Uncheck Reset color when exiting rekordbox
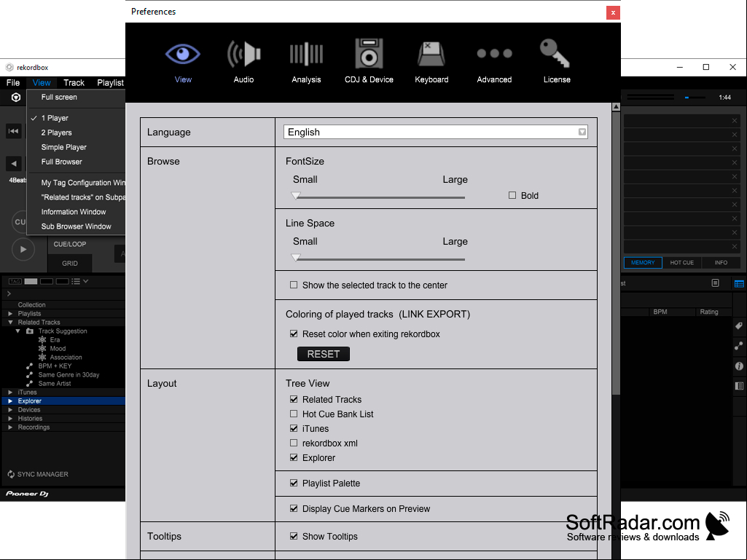747x560 pixels. tap(294, 334)
